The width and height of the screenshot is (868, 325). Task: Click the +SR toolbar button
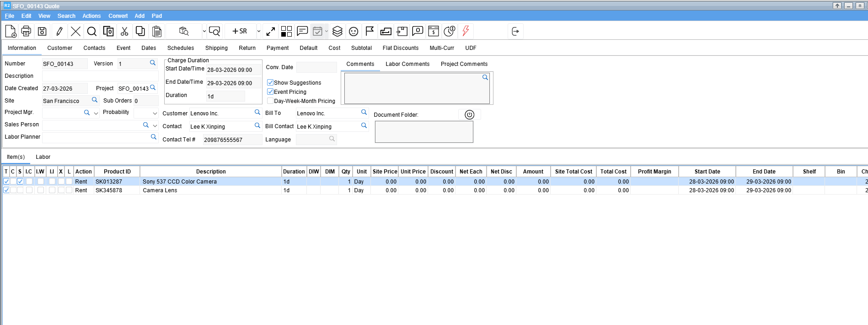point(240,31)
